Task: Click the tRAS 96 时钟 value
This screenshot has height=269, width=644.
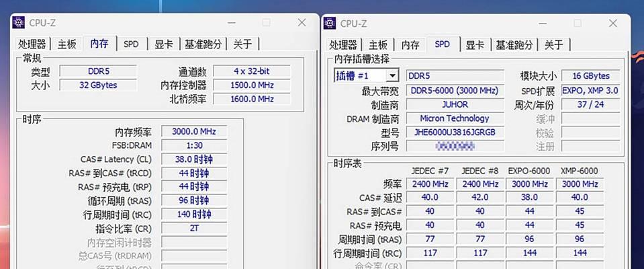Action: tap(194, 200)
